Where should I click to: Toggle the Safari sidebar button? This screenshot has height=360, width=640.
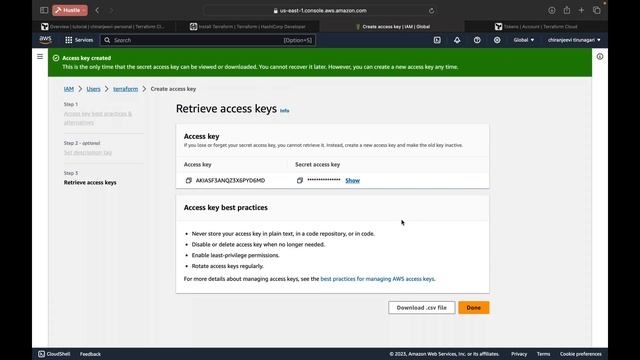click(x=44, y=10)
